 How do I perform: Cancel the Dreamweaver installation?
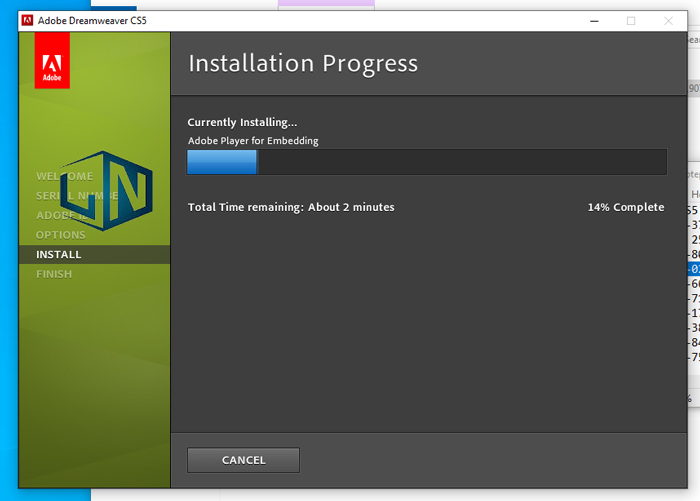[243, 460]
